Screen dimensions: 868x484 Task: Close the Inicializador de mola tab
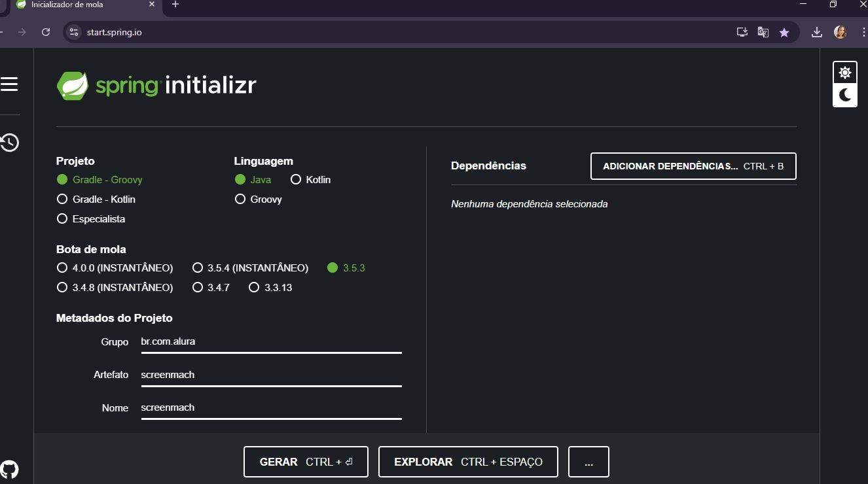152,5
